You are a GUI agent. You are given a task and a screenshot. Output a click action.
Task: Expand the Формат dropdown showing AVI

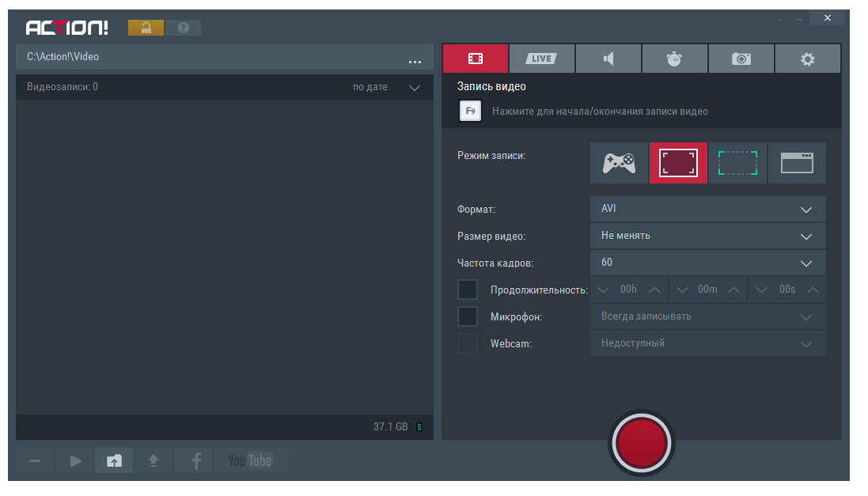point(707,210)
